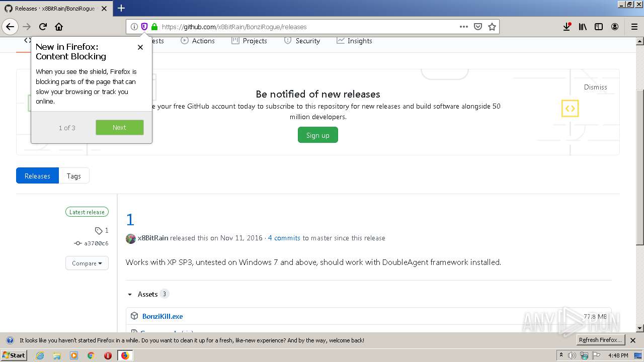Open volume speaker tray icon

click(572, 355)
